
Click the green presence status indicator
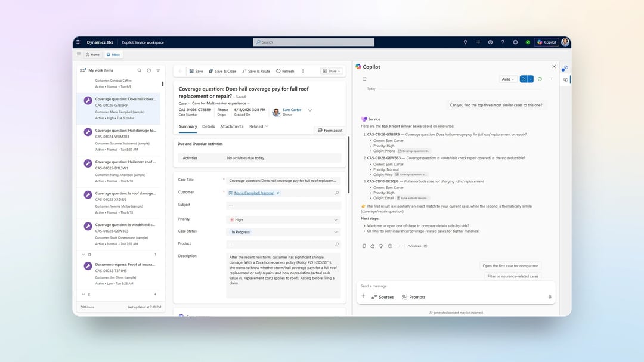(528, 42)
